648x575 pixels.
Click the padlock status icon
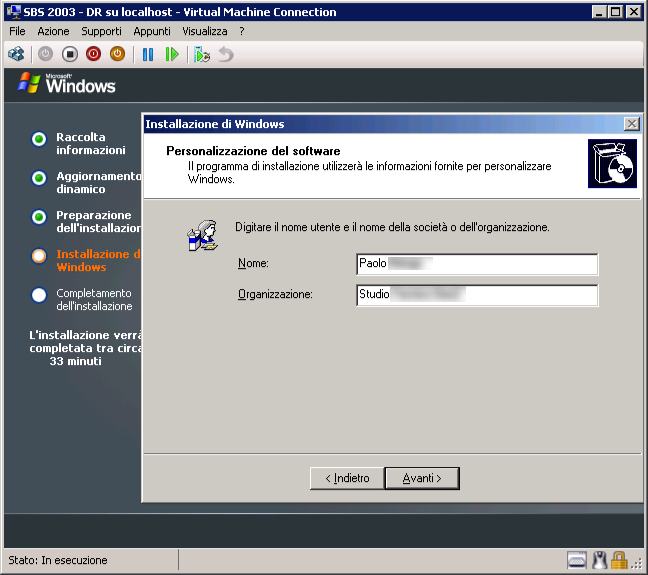tap(619, 561)
